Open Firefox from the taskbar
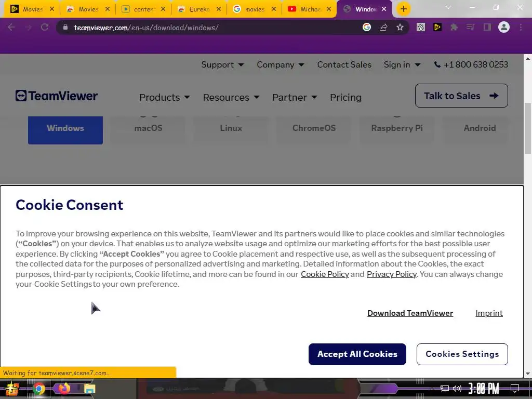 point(64,389)
